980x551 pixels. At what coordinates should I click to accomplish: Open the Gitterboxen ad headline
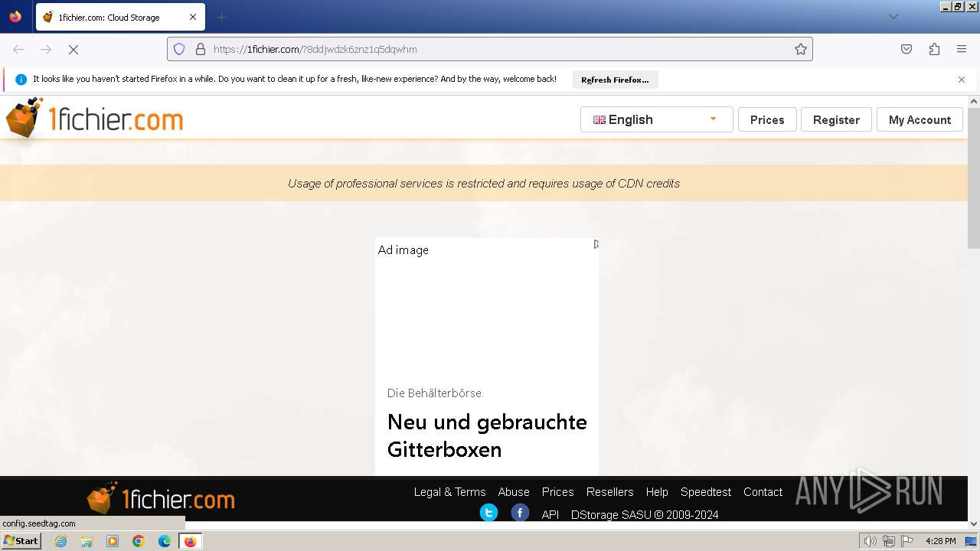coord(487,435)
